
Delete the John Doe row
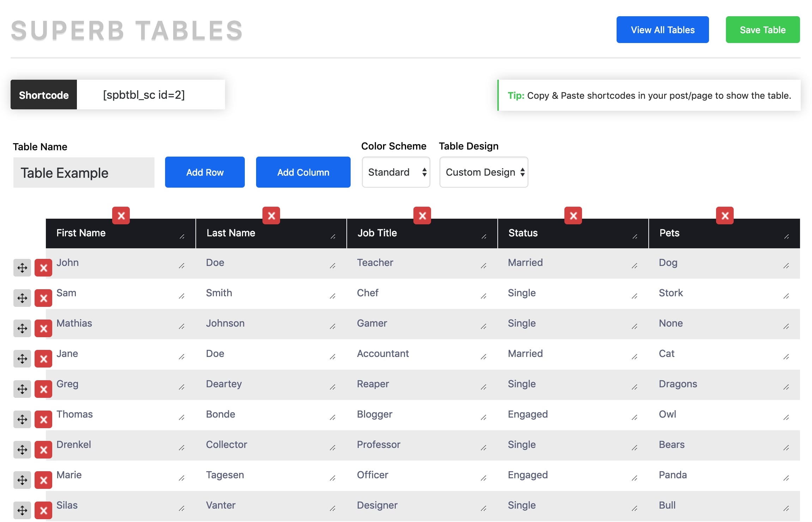click(x=43, y=268)
